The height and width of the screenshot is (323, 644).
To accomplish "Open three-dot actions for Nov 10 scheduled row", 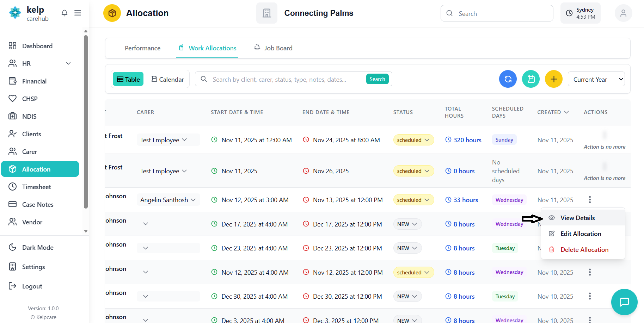I will (x=589, y=272).
